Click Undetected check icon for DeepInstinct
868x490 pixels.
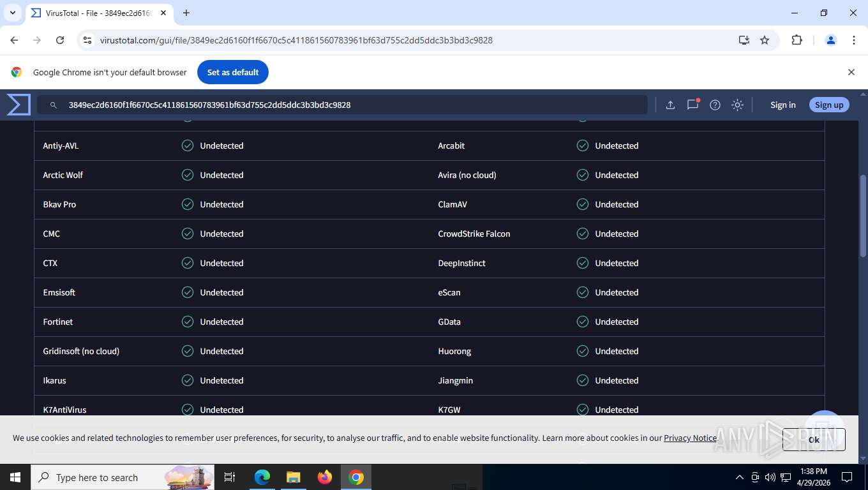583,263
